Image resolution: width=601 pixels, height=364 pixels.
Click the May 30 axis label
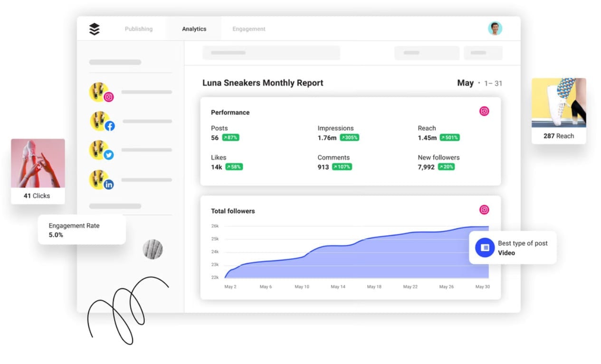point(483,287)
